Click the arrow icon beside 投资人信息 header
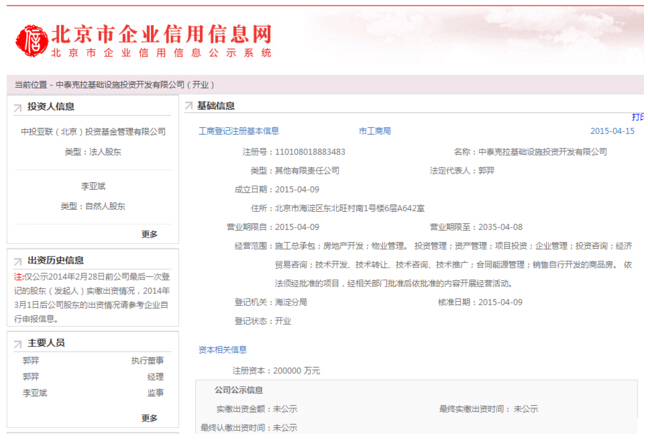The width and height of the screenshot is (648, 440). pyautogui.click(x=17, y=106)
